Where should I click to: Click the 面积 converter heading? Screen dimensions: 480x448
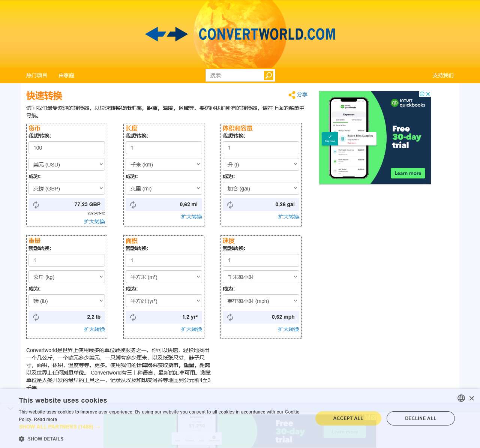(132, 241)
